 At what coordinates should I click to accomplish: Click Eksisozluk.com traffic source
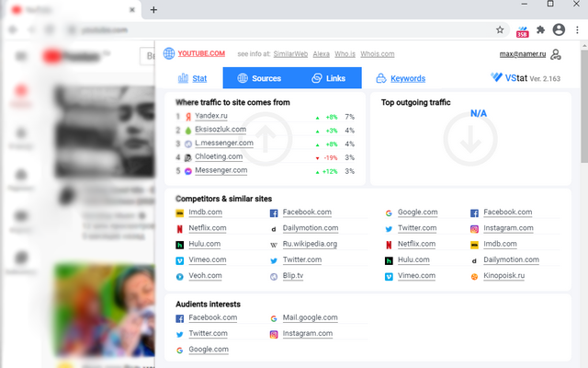(220, 129)
